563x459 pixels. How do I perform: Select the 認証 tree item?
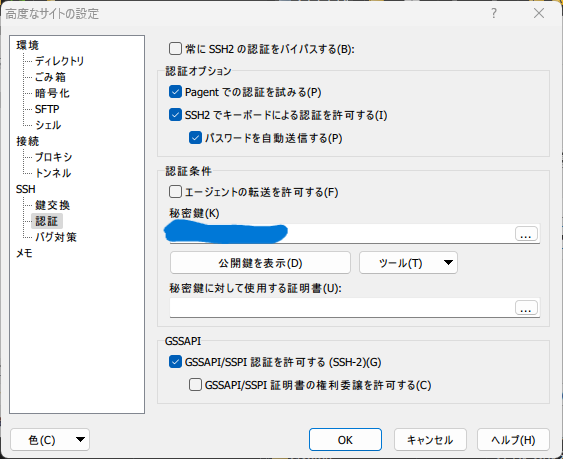click(47, 221)
